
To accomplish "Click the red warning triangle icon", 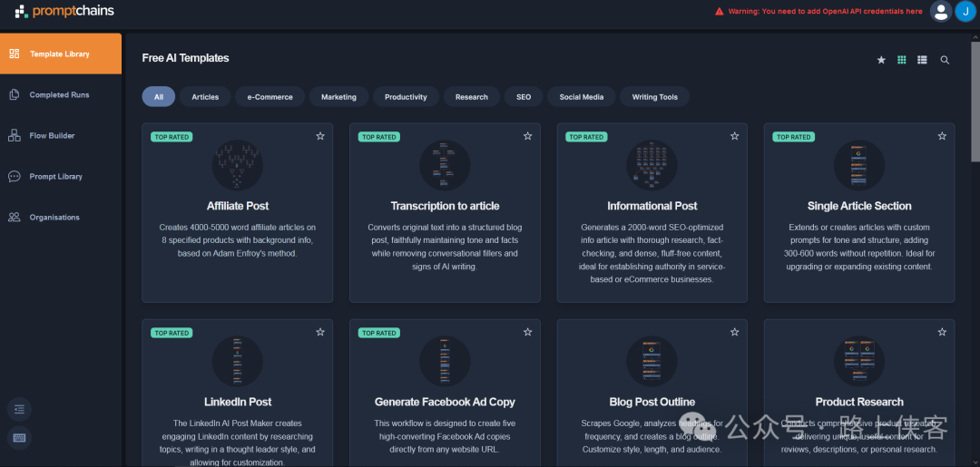I will click(x=720, y=11).
